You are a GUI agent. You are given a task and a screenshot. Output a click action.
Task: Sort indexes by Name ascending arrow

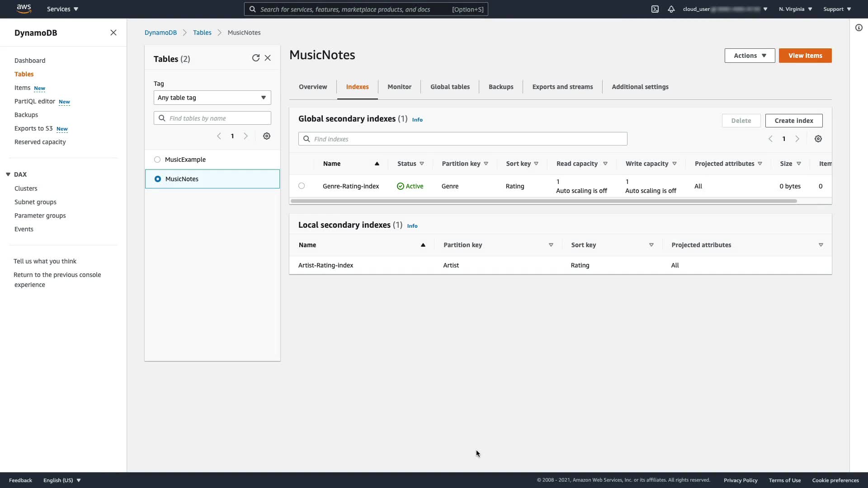[x=377, y=164]
